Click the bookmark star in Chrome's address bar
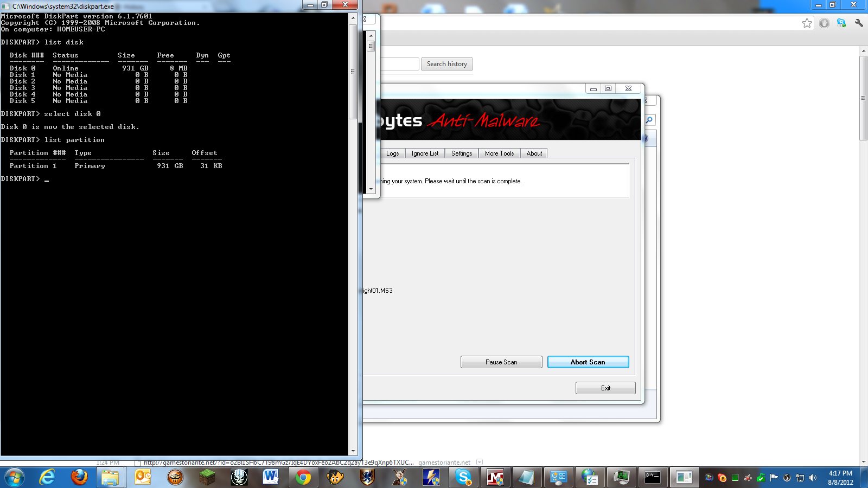The image size is (868, 488). [x=807, y=23]
